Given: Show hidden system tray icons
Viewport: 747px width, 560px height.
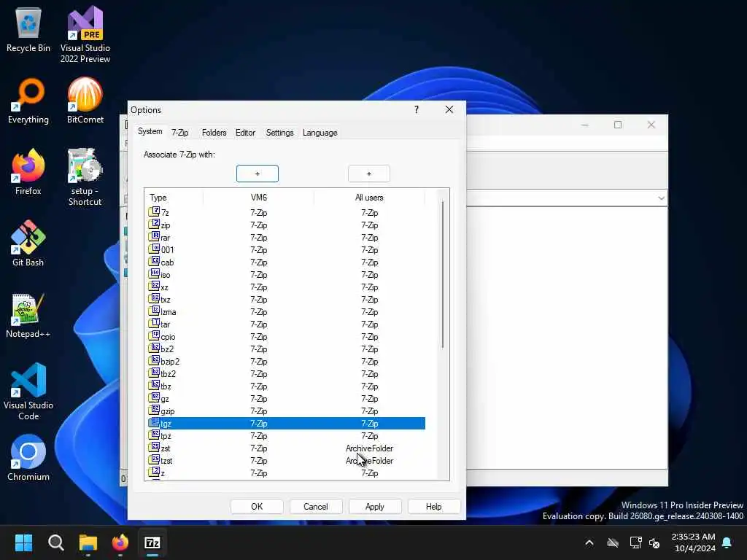Looking at the screenshot, I should (x=589, y=542).
